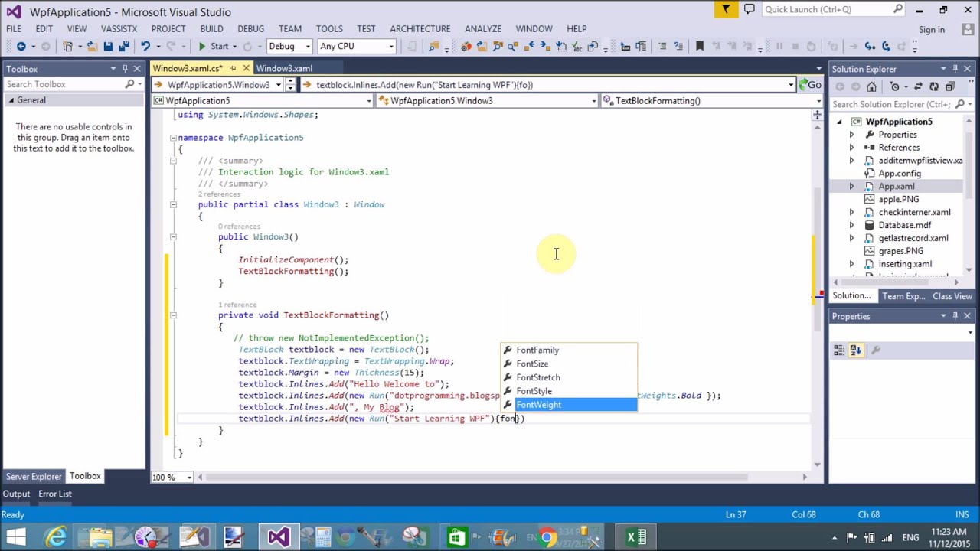Switch Properties to Categorized view
Viewport: 980px width, 551px height.
(x=839, y=350)
